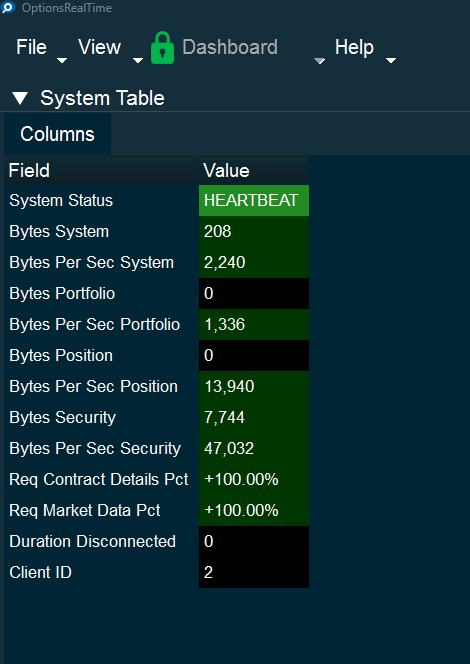The image size is (470, 664).
Task: Click the value 208 cell
Action: [254, 232]
